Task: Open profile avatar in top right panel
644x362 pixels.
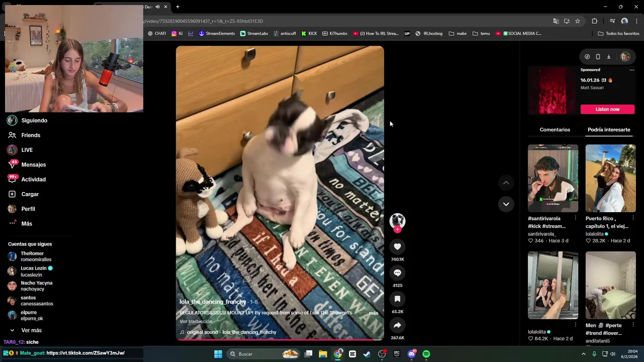Action: coord(625,57)
